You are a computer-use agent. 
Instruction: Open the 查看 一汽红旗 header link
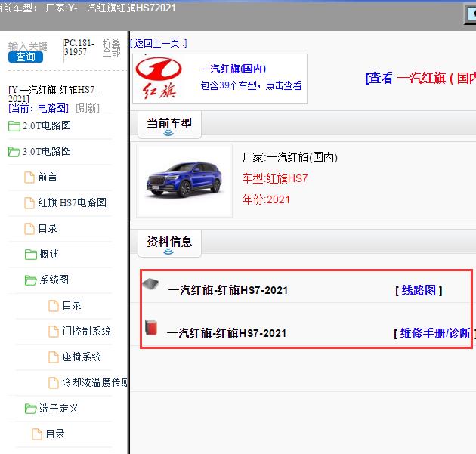coord(420,78)
